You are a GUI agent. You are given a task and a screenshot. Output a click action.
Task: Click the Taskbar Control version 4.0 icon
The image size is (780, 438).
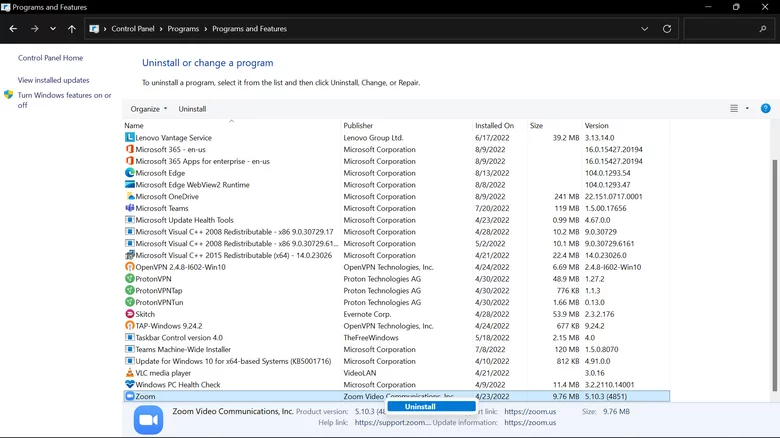pos(129,337)
